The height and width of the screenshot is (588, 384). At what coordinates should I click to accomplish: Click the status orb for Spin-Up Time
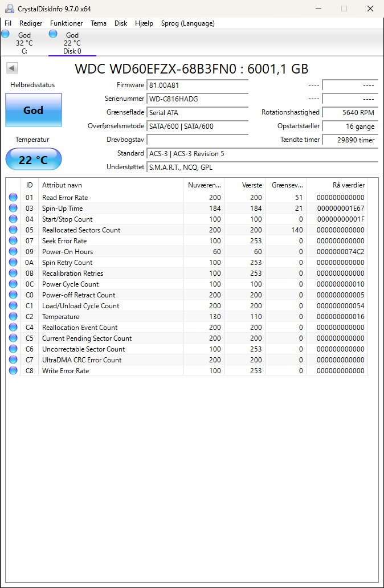pyautogui.click(x=13, y=208)
